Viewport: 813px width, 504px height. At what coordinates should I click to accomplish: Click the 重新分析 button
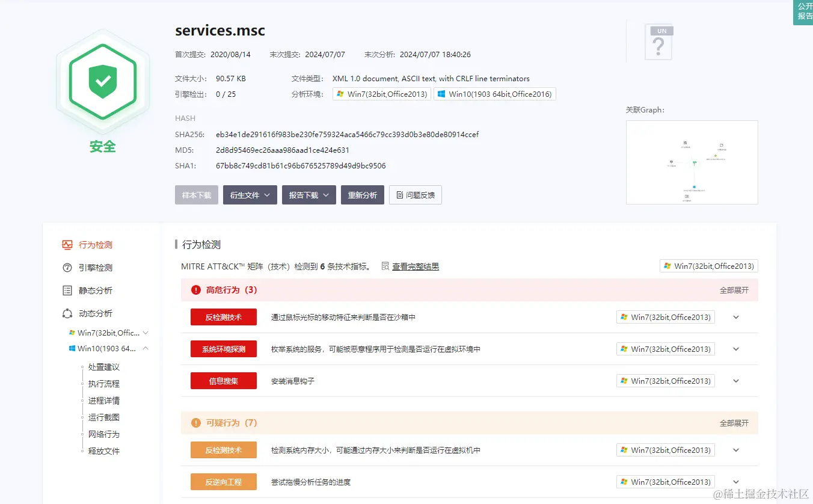(x=363, y=195)
